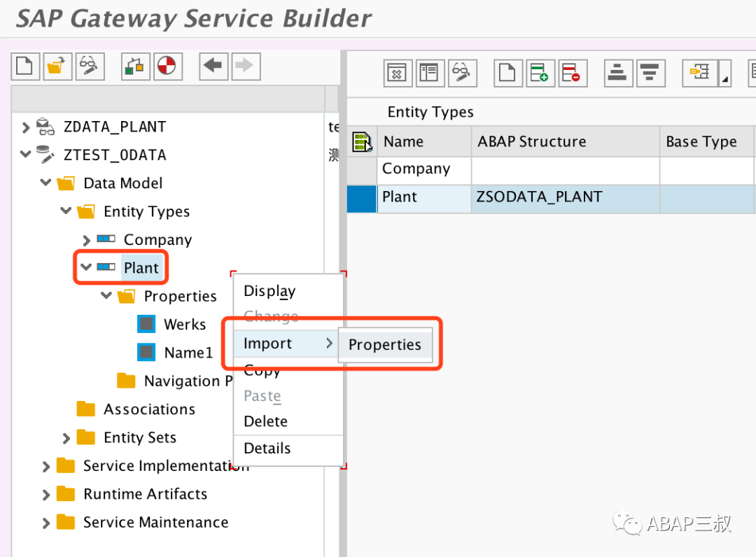Click the yellow hierarchy layout icon

pyautogui.click(x=699, y=73)
